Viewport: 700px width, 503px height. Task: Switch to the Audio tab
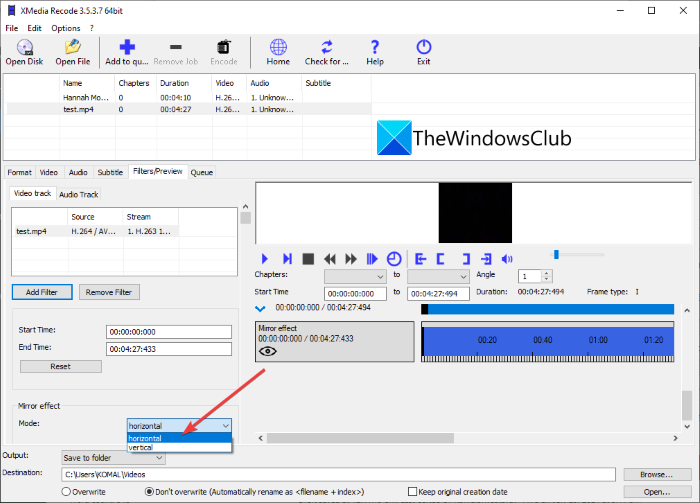click(78, 172)
